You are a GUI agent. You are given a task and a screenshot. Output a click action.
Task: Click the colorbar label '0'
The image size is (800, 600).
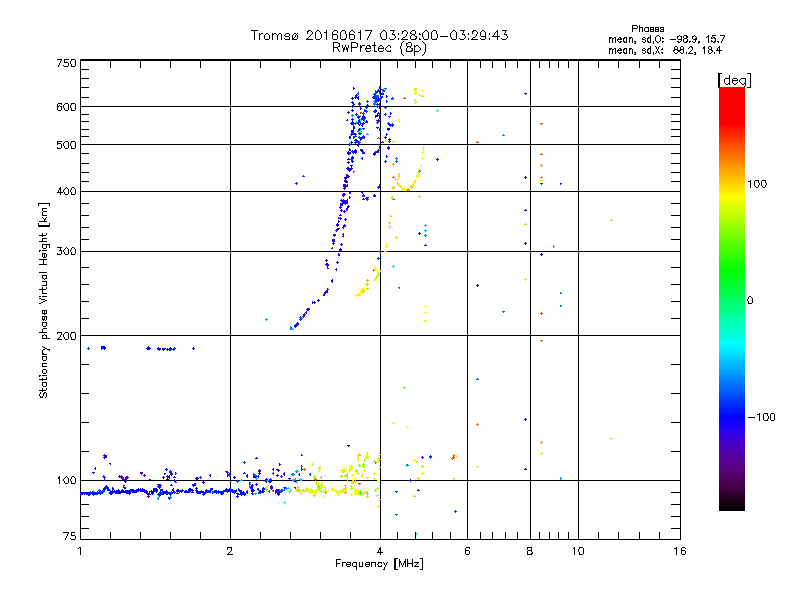[x=750, y=300]
